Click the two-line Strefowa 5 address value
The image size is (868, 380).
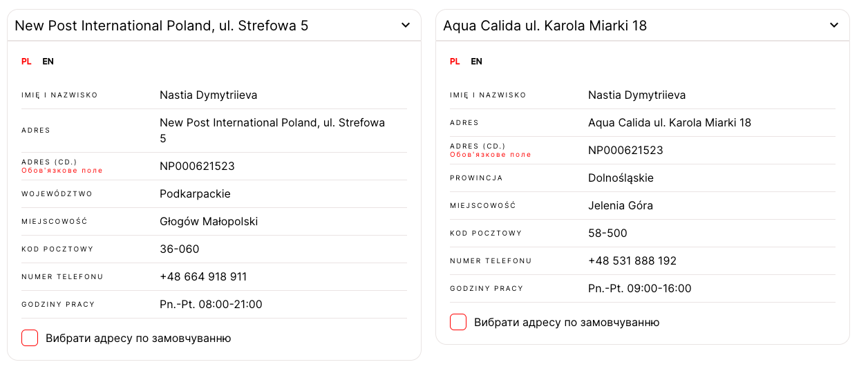272,131
